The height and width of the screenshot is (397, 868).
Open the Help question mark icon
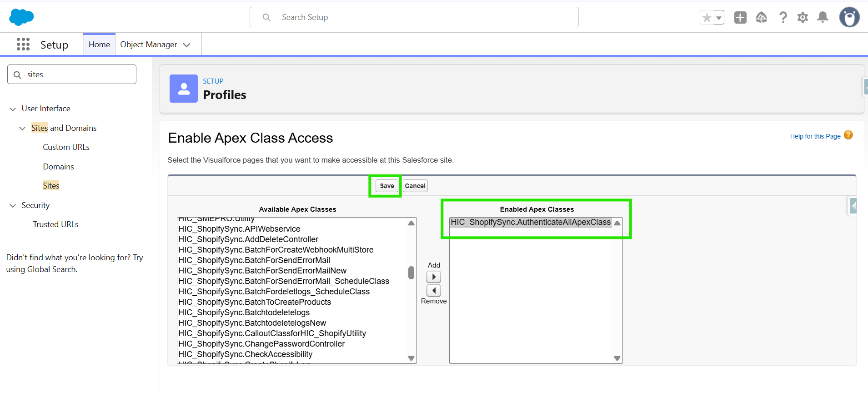coord(783,18)
